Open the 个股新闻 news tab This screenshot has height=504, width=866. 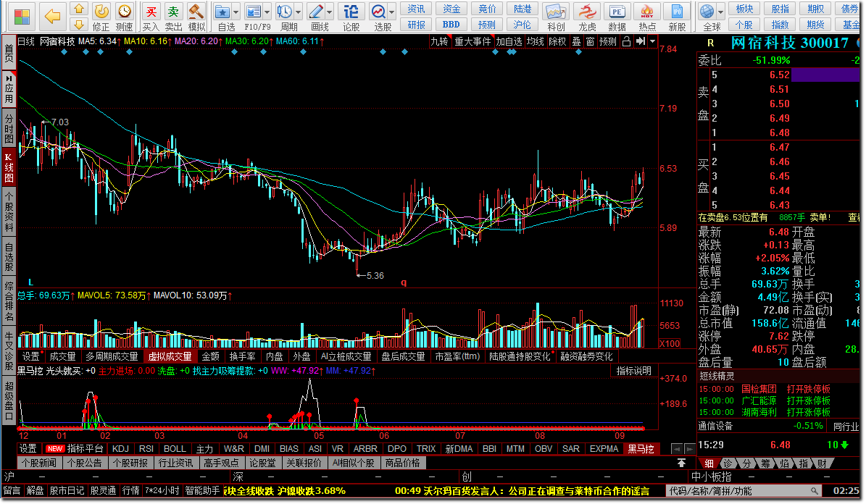(39, 463)
